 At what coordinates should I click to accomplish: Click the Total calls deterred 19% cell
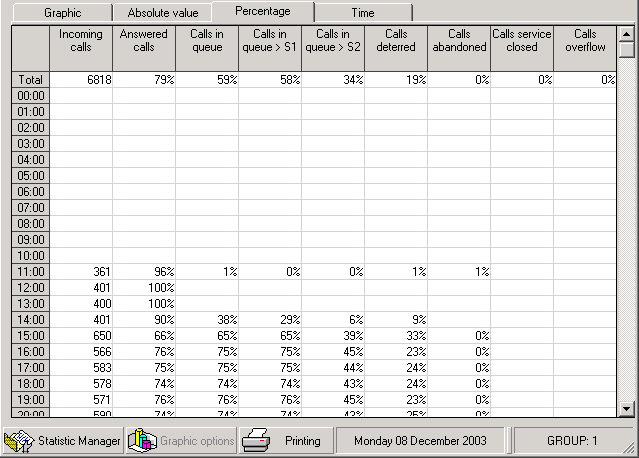point(396,79)
